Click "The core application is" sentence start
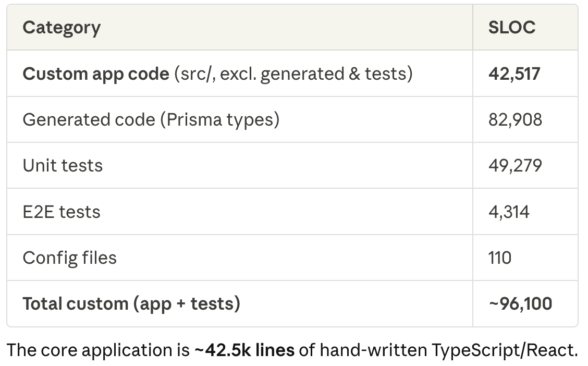Screen dimensions: 588x366 tap(98, 350)
